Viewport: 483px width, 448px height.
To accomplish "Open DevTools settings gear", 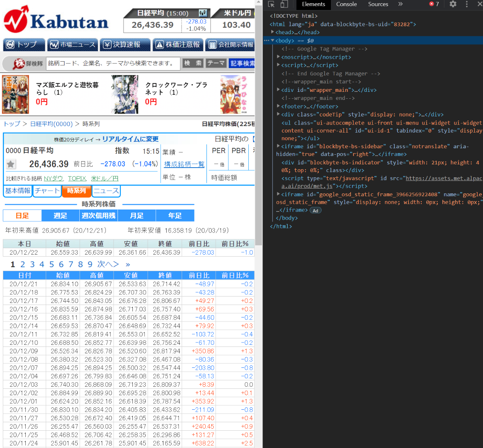I will coord(453,4).
